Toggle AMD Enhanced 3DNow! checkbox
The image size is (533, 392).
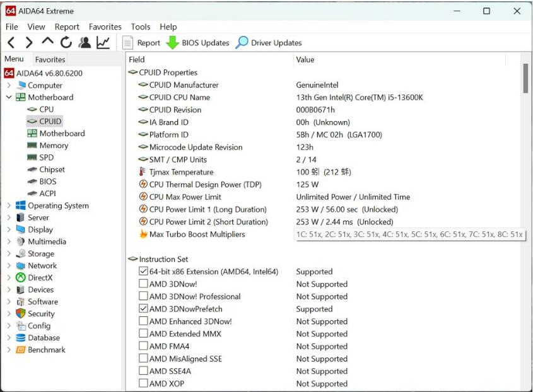click(x=143, y=321)
